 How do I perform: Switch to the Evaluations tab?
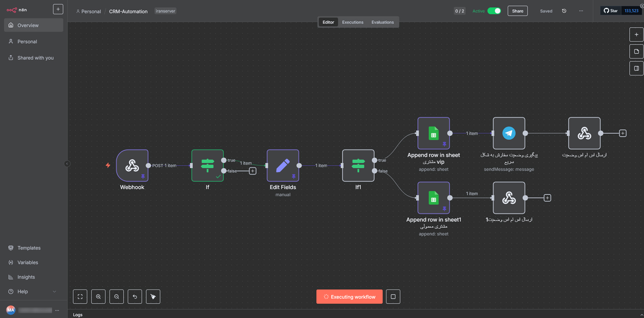[x=382, y=22]
